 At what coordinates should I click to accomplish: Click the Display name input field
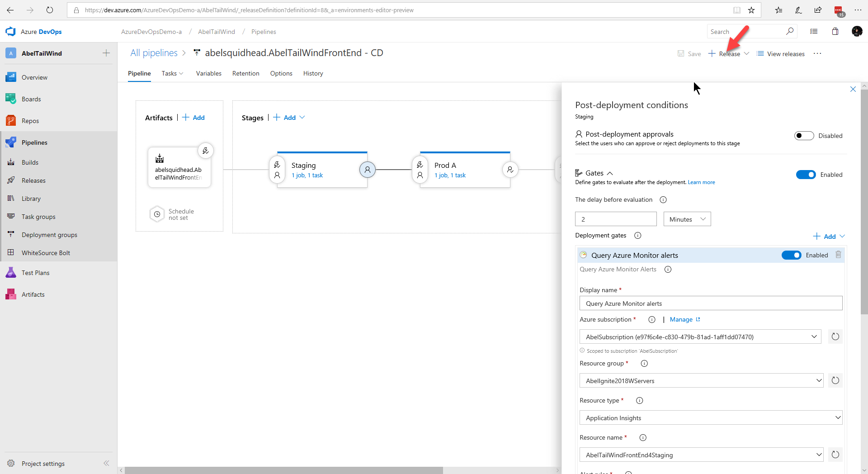[x=711, y=303]
